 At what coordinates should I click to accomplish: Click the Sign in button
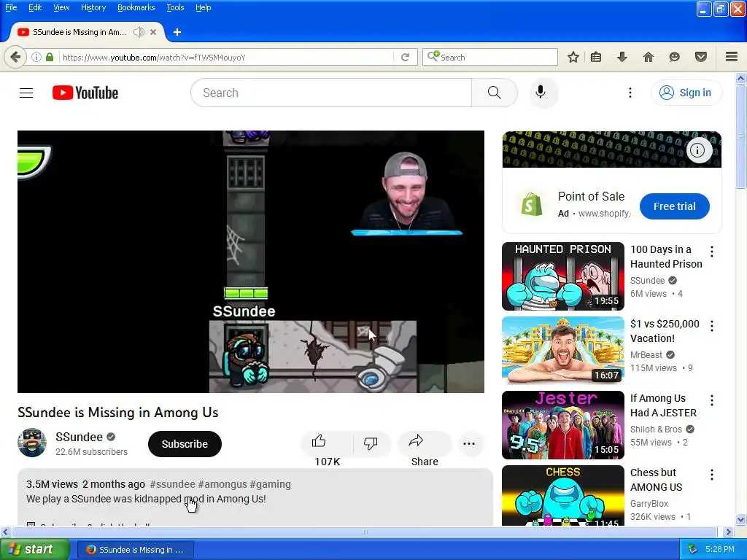click(x=686, y=93)
